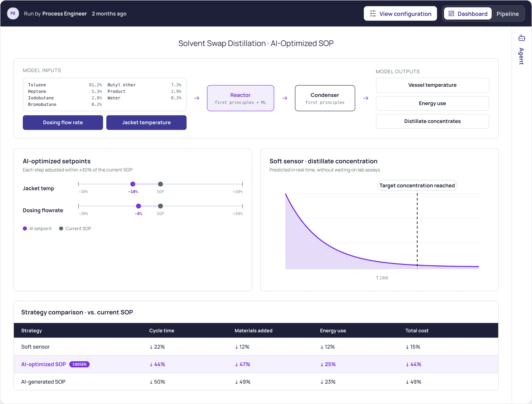Open the vertical Agent side panel label
Image resolution: width=532 pixels, height=404 pixels.
pyautogui.click(x=521, y=56)
